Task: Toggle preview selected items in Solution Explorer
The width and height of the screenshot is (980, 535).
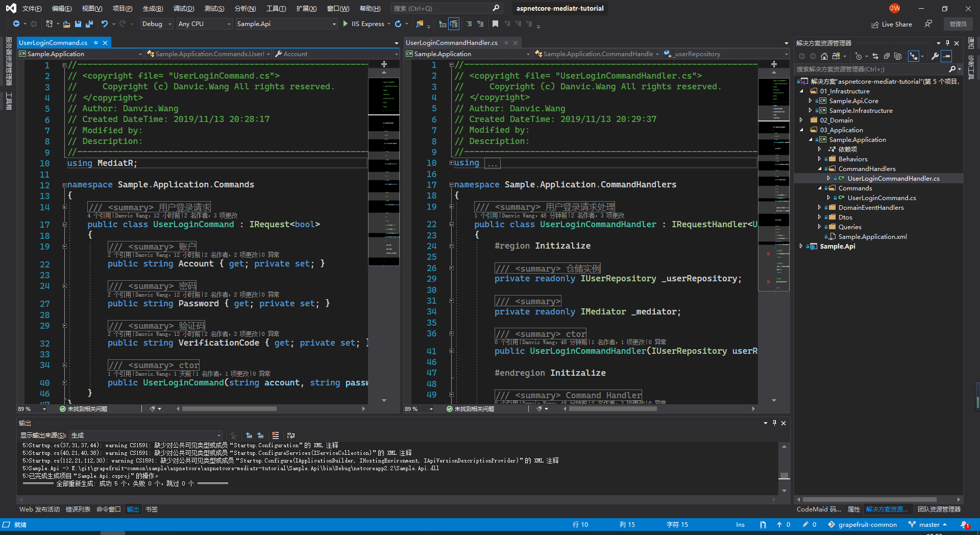Action: coord(946,56)
